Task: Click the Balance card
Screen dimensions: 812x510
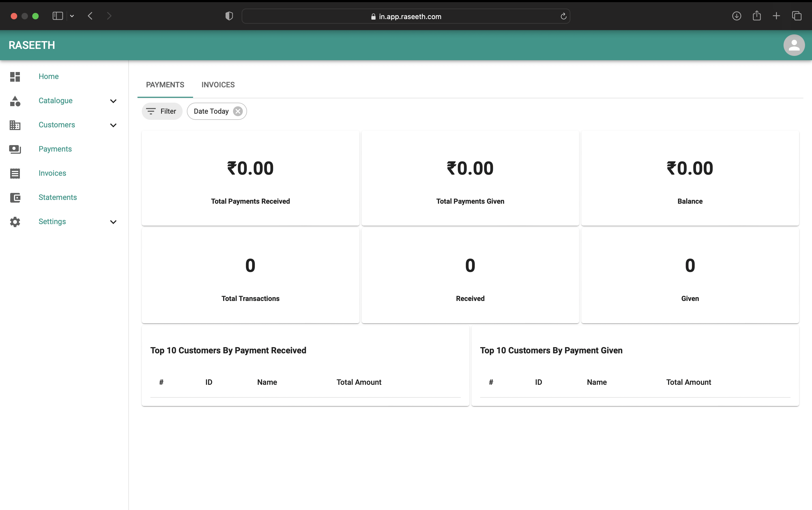Action: tap(690, 178)
